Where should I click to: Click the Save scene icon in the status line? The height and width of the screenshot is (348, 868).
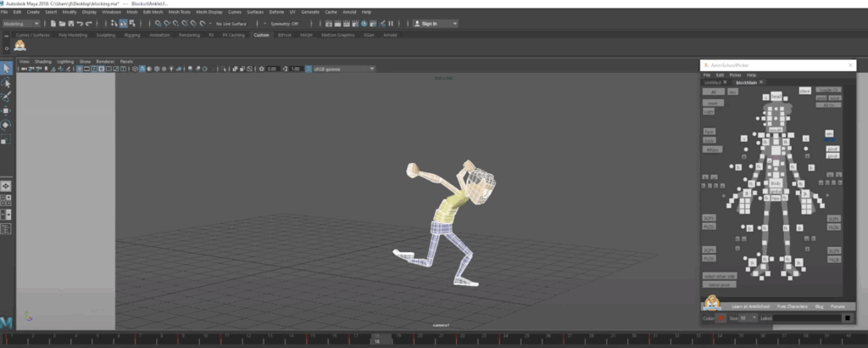click(71, 24)
